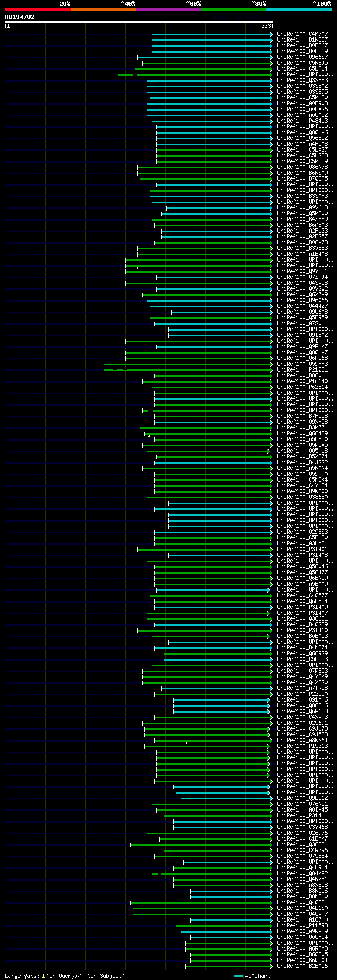Viewport: 337px width, 980px height.
Task: Open hit UniRef100_C4Q577
Action: (302, 596)
